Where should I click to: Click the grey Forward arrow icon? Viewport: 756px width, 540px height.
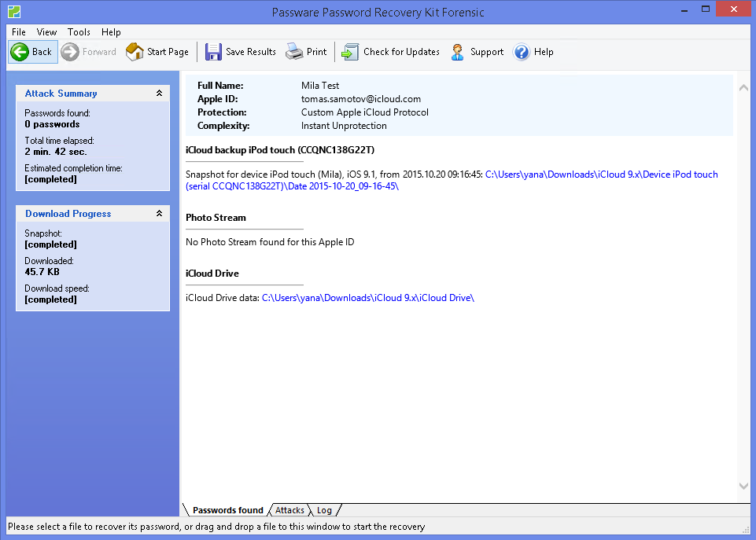pos(70,52)
